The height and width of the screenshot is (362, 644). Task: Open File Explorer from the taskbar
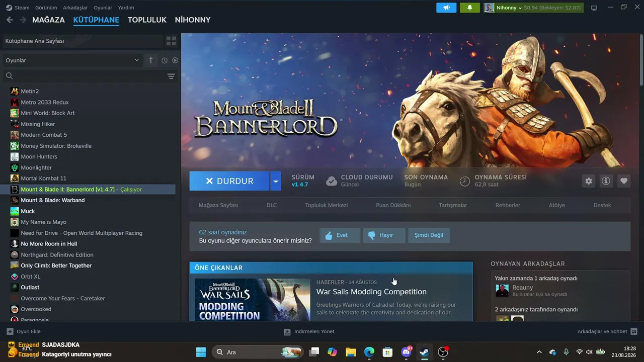(351, 352)
